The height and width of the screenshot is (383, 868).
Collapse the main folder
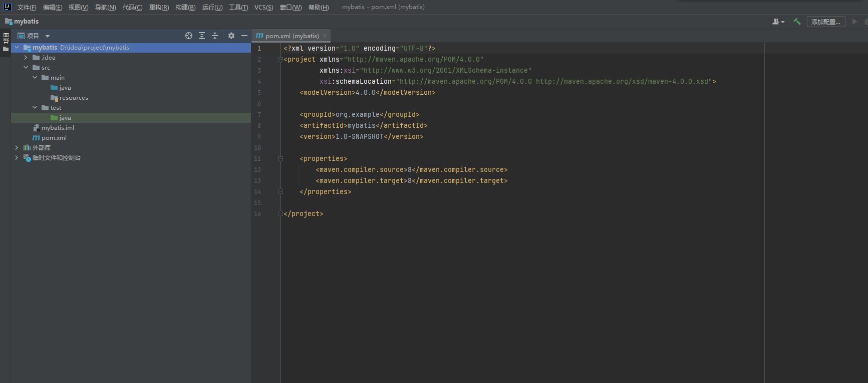(x=35, y=78)
